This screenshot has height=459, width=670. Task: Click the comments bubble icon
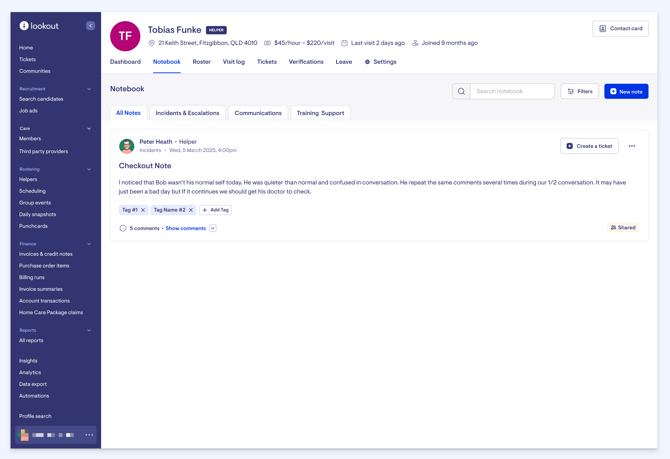[123, 228]
